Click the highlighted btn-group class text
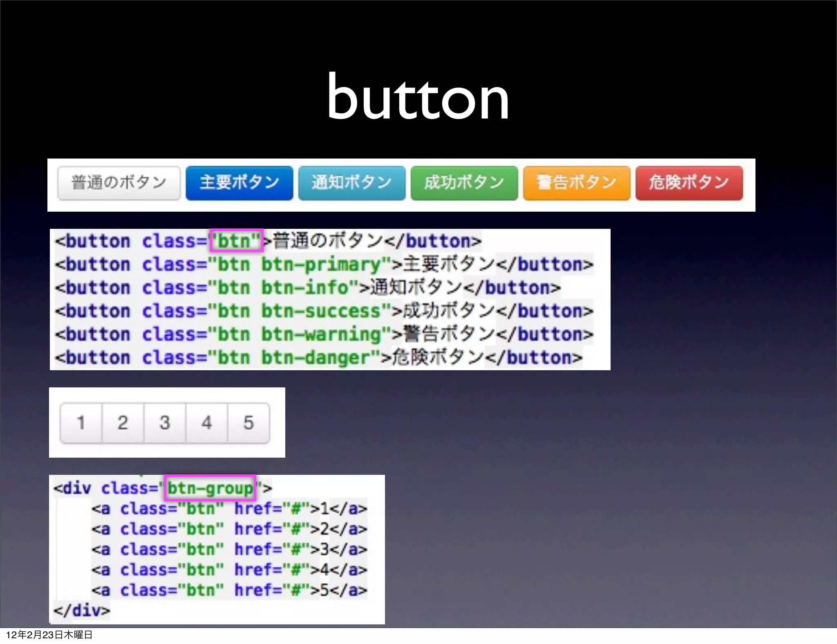837x644 pixels. click(210, 488)
